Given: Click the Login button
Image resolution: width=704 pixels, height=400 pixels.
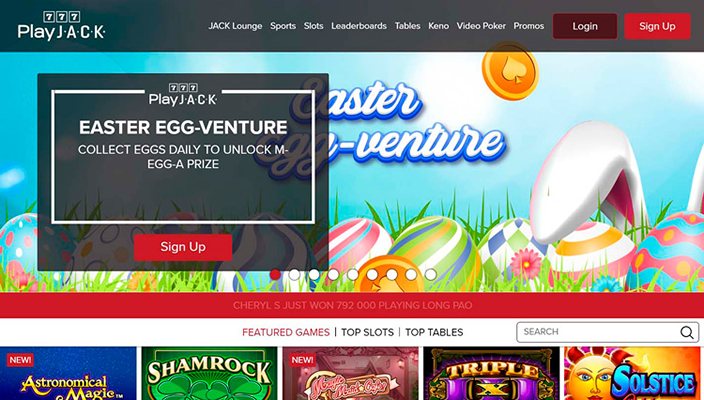Looking at the screenshot, I should (585, 26).
